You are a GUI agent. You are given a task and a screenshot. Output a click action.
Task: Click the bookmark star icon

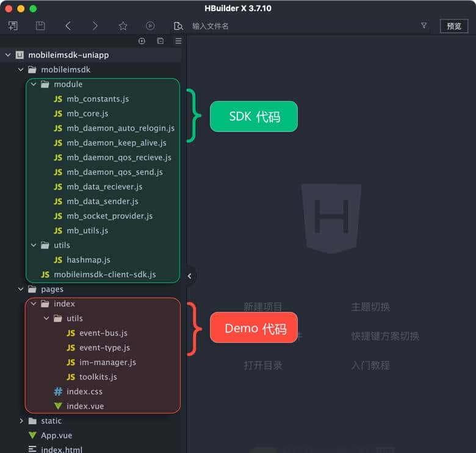tap(123, 26)
